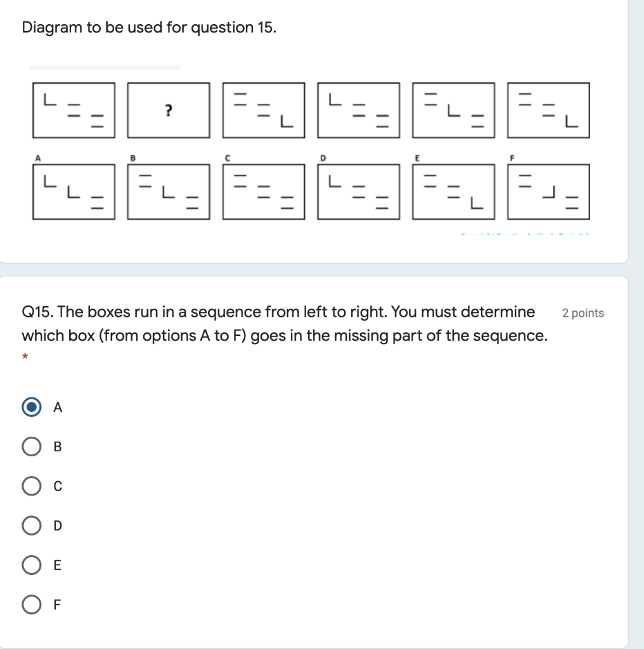
Task: Click the question mark box in sequence
Action: [168, 110]
